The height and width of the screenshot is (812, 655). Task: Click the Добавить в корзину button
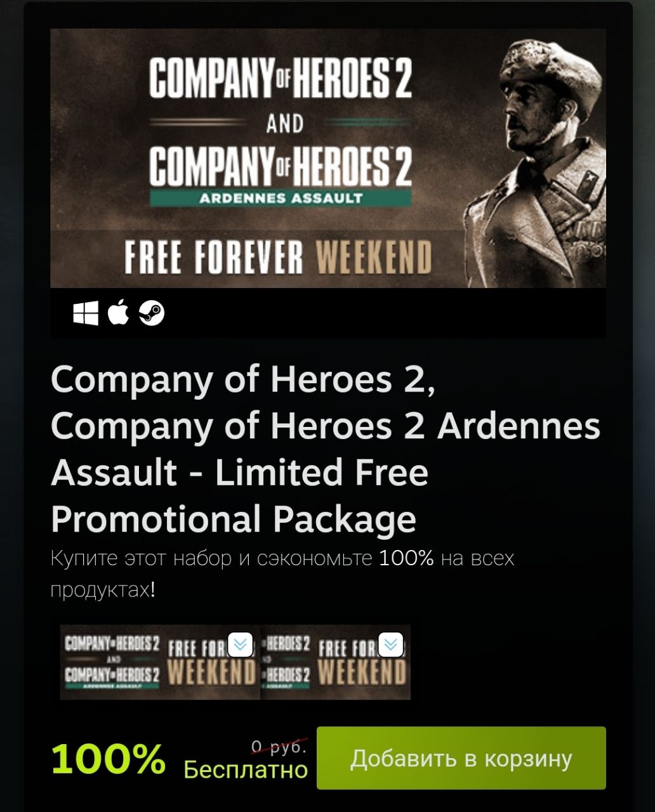(x=461, y=758)
